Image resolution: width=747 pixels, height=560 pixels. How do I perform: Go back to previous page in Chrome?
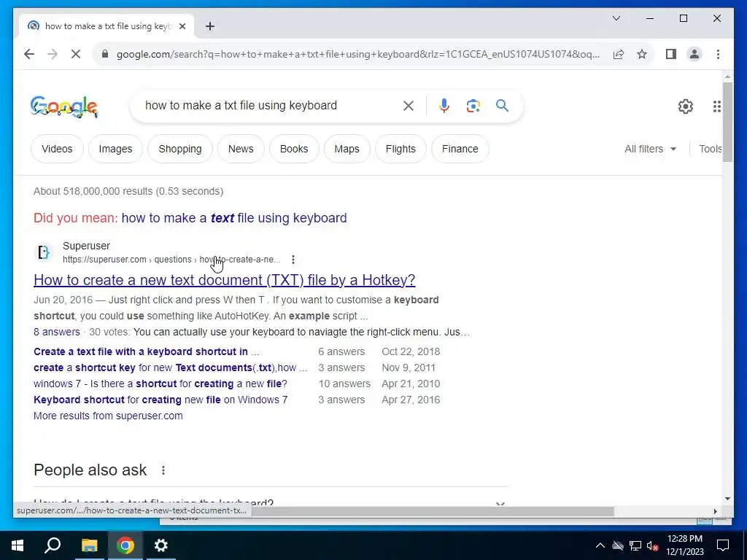click(29, 54)
